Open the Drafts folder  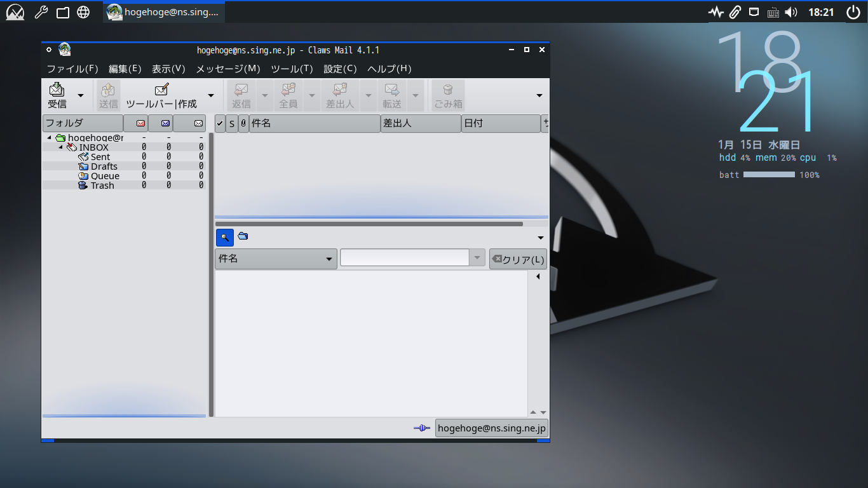(104, 166)
